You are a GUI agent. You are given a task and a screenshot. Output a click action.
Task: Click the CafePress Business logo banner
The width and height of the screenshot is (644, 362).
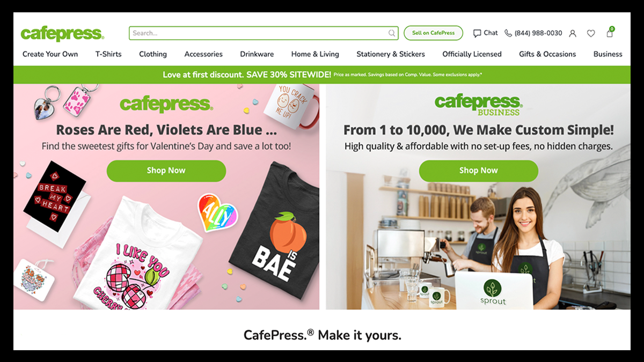pos(478,105)
